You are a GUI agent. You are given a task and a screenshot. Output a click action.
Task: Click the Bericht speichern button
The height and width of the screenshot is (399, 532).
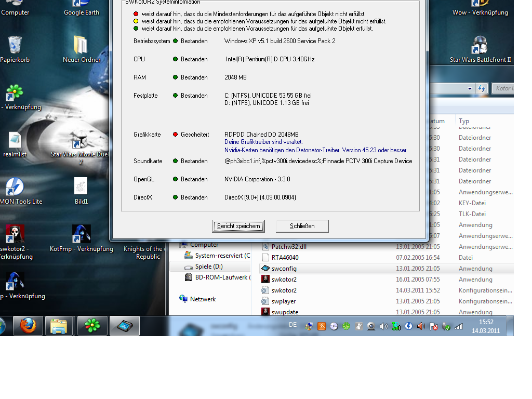point(238,226)
